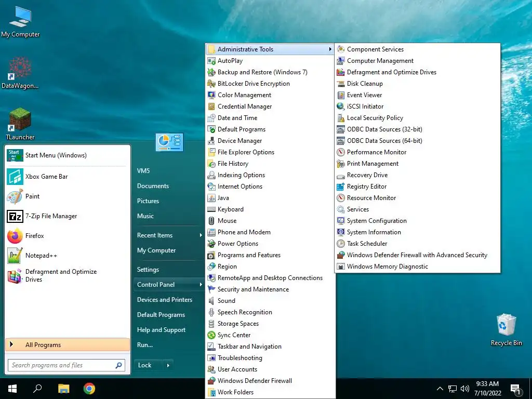Screen dimensions: 532x399
Task: Click the Event Viewer icon
Action: (341, 95)
